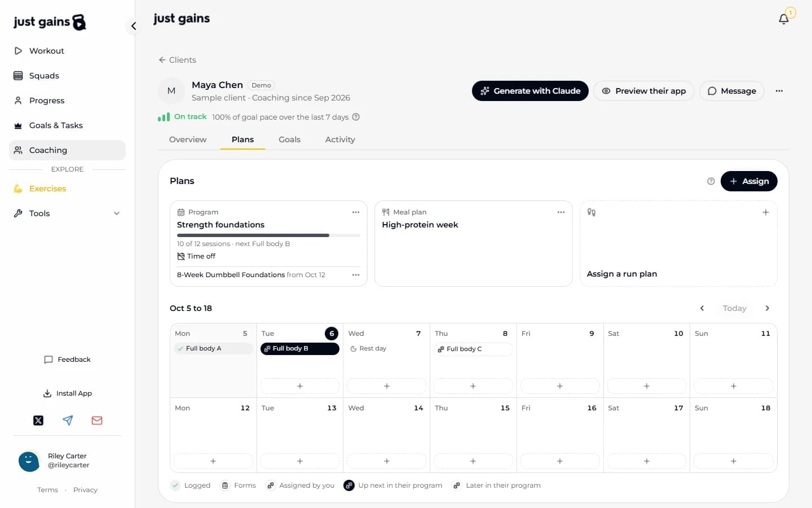
Task: Open Goals & Tasks in the sidebar
Action: [x=67, y=125]
